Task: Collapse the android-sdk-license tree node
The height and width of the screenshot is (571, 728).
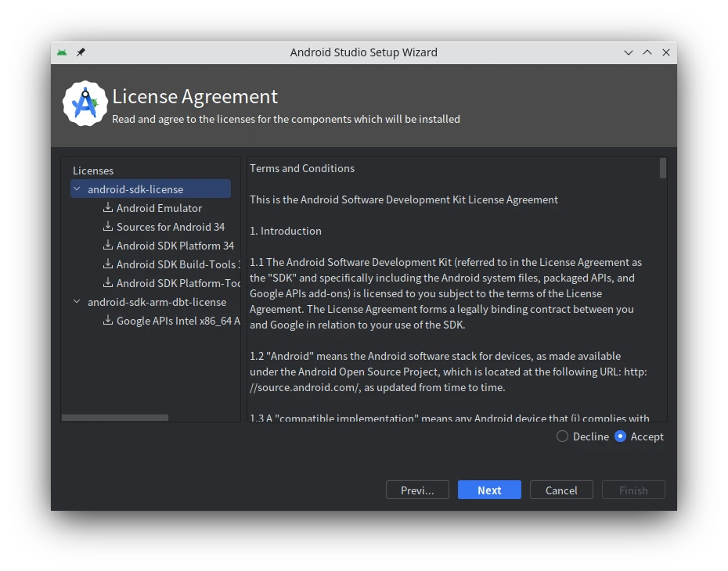Action: [77, 189]
